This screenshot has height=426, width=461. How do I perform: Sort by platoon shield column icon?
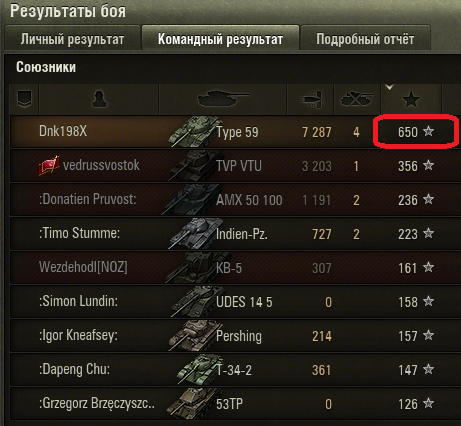[x=24, y=99]
